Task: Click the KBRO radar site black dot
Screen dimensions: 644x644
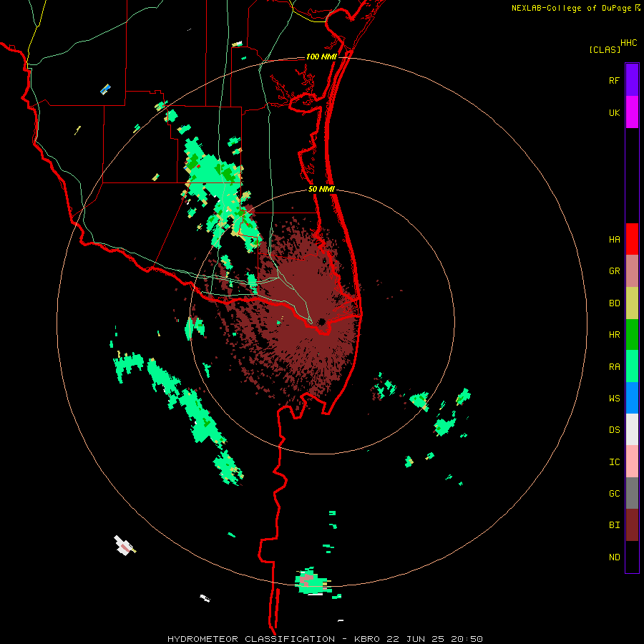Action: coord(321,321)
